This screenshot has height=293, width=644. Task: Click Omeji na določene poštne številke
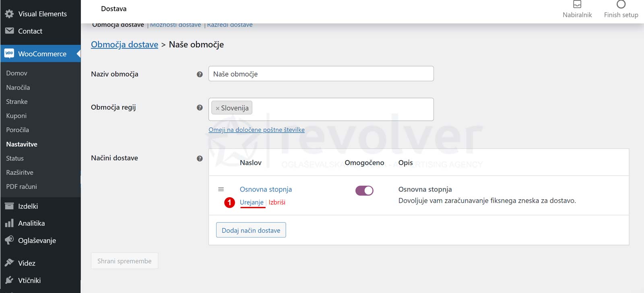point(256,130)
